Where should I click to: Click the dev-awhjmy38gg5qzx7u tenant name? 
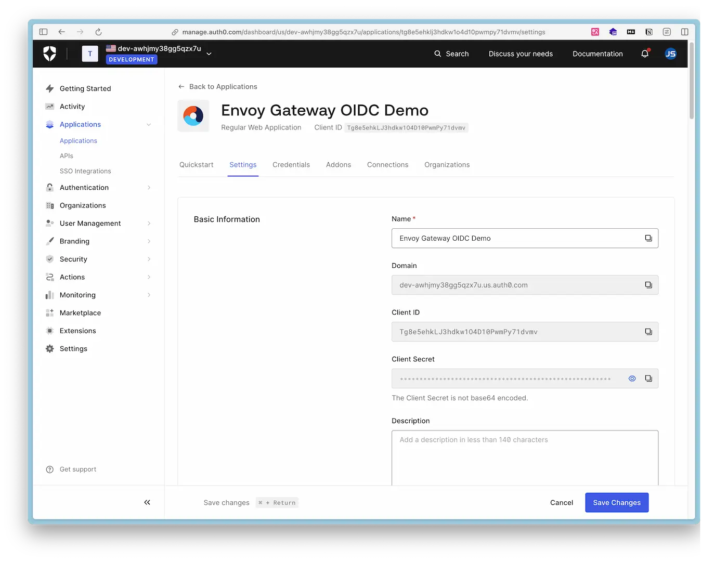click(159, 48)
